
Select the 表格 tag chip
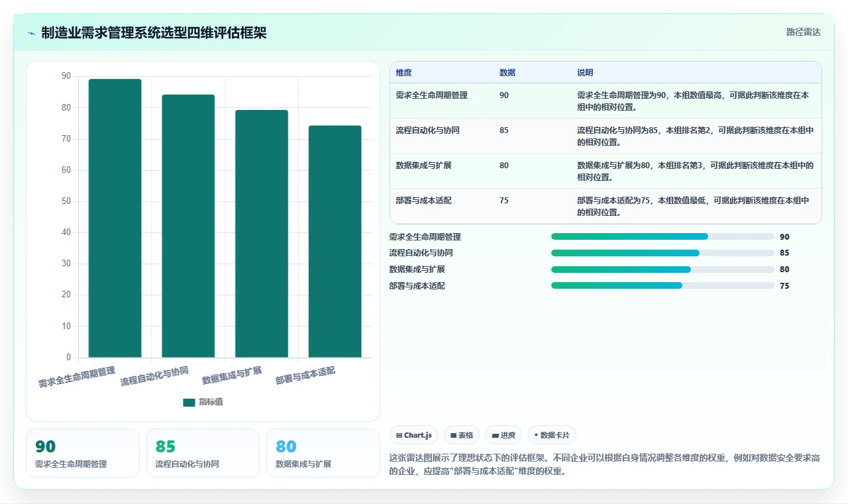click(462, 435)
